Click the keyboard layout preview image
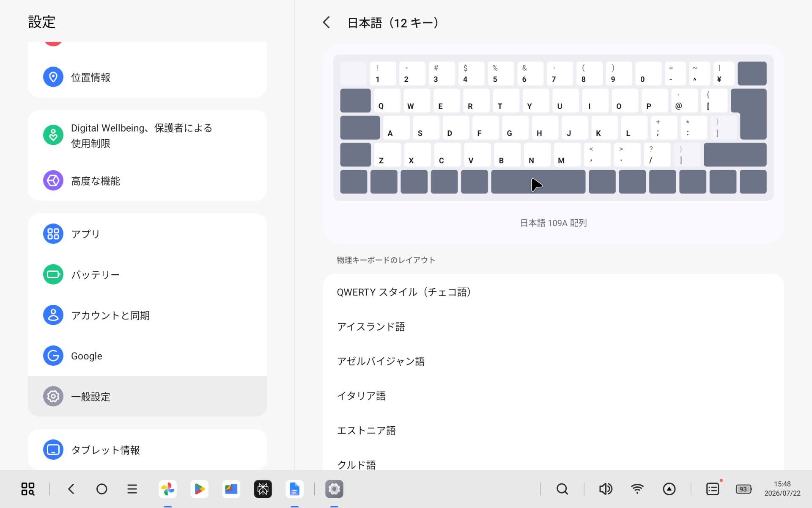This screenshot has width=812, height=508. [553, 127]
